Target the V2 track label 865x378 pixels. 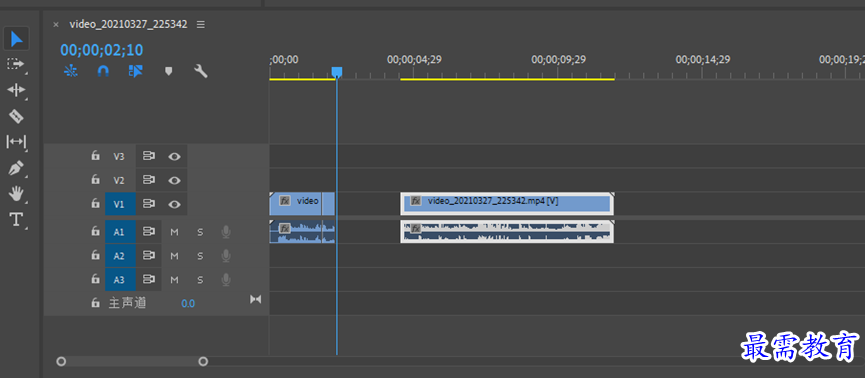point(119,180)
